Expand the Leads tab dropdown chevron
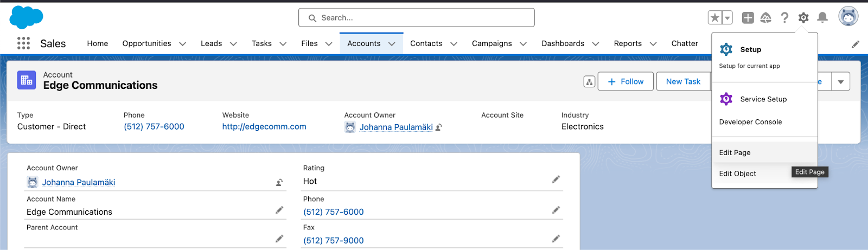 (233, 44)
